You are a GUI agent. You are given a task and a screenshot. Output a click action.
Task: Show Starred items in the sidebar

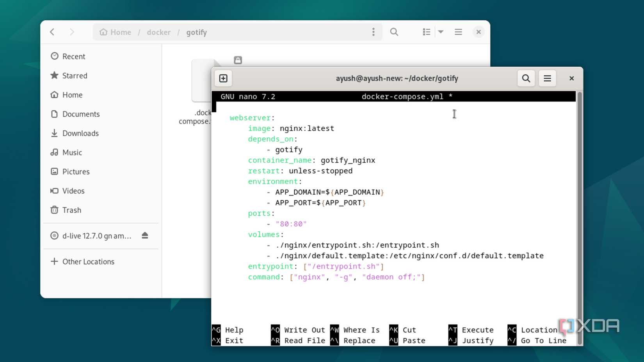(x=75, y=75)
